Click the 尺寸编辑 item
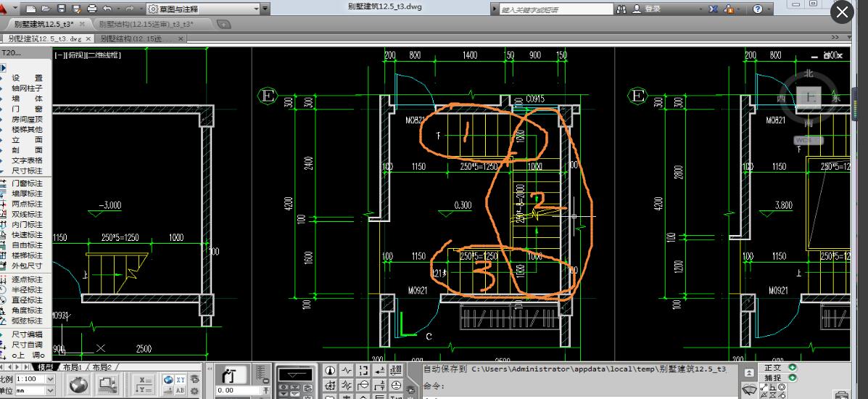This screenshot has height=399, width=868. coord(27,334)
